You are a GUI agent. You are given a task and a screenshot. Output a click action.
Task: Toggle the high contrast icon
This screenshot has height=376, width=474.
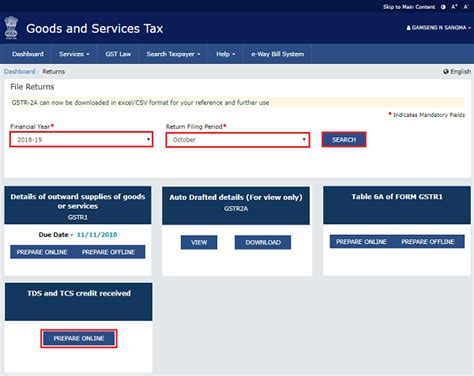(443, 7)
